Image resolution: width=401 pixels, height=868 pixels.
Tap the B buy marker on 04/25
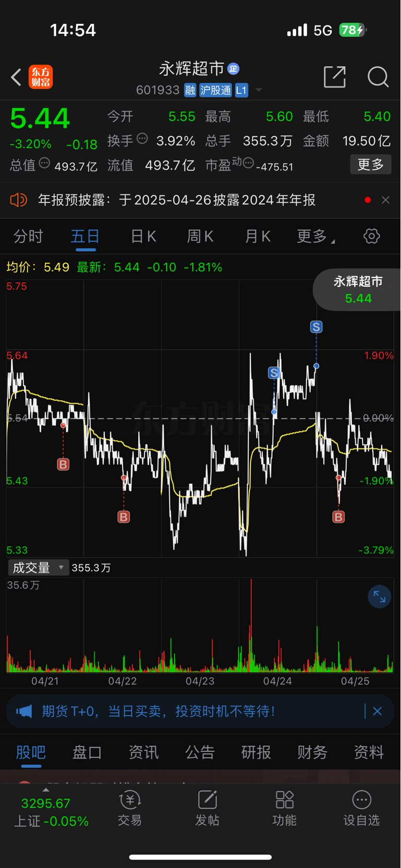[338, 517]
